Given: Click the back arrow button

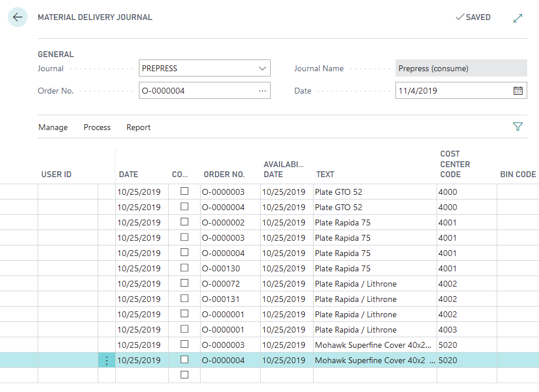Looking at the screenshot, I should 18,17.
